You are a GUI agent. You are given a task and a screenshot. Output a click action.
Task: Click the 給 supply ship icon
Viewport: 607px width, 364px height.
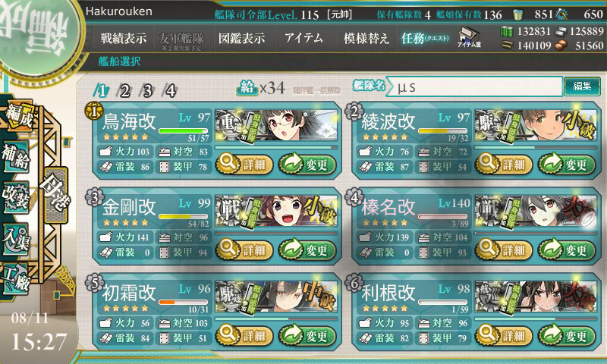point(247,88)
